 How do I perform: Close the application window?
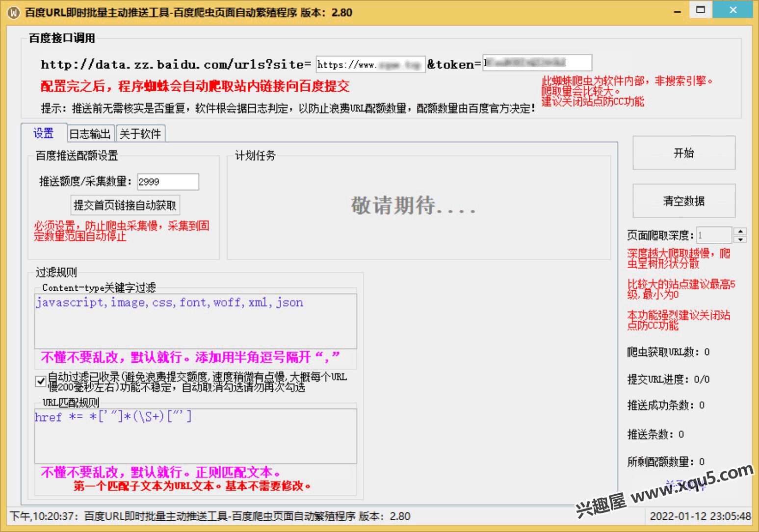(x=733, y=10)
